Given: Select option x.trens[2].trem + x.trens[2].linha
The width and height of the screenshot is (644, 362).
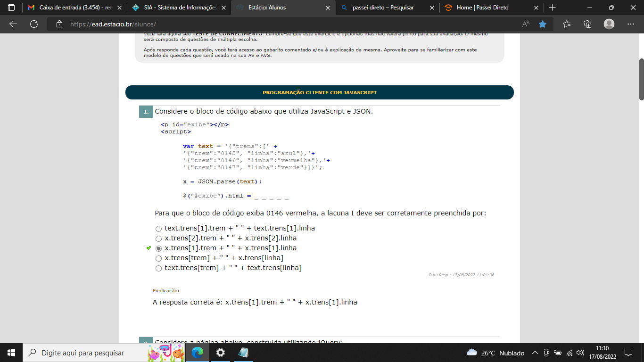Looking at the screenshot, I should point(159,239).
